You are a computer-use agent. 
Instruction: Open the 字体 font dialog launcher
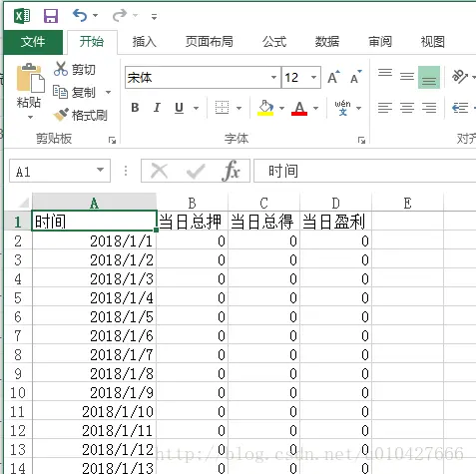click(361, 141)
